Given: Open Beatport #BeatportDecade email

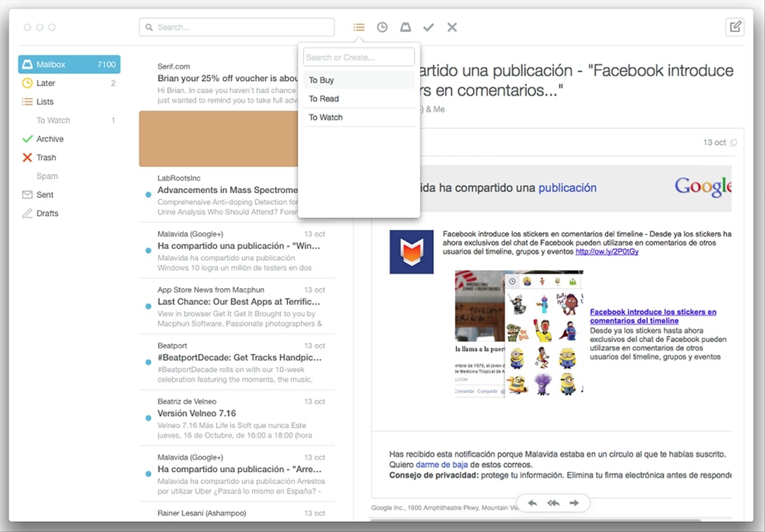Looking at the screenshot, I should [x=237, y=362].
